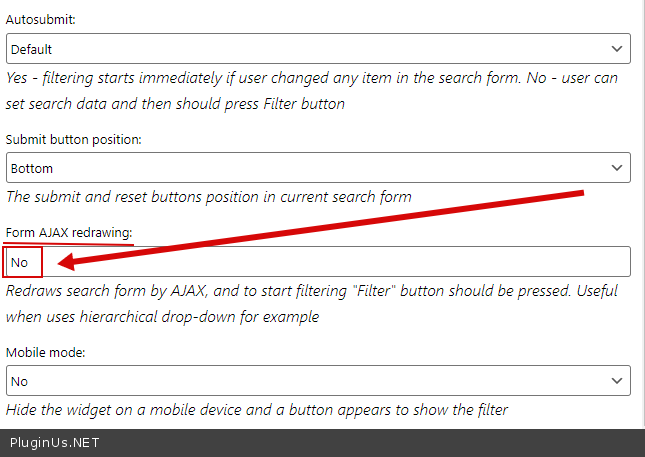Click "No" value in Mobile mode field

tap(20, 381)
